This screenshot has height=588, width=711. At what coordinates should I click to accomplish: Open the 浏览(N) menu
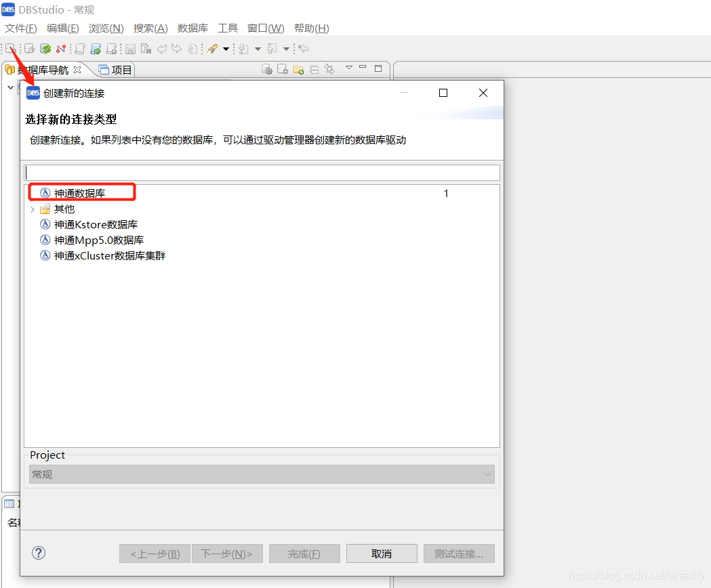tap(106, 28)
